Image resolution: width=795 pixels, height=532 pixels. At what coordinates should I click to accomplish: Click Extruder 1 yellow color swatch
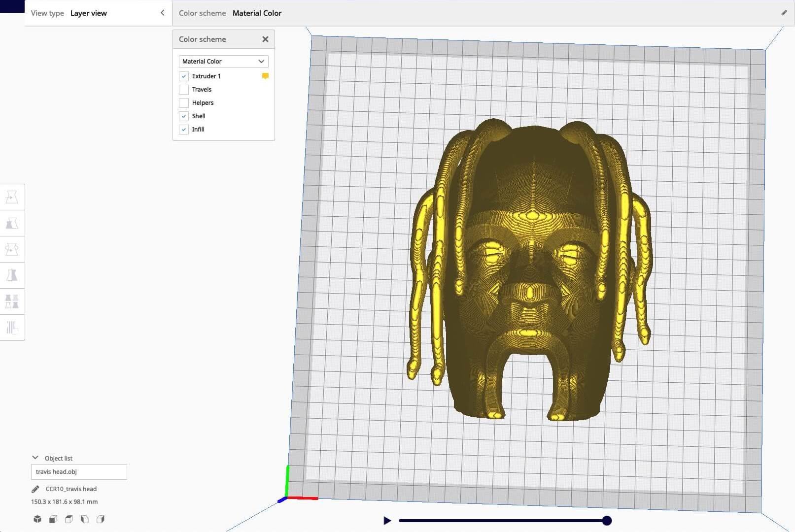coord(265,76)
